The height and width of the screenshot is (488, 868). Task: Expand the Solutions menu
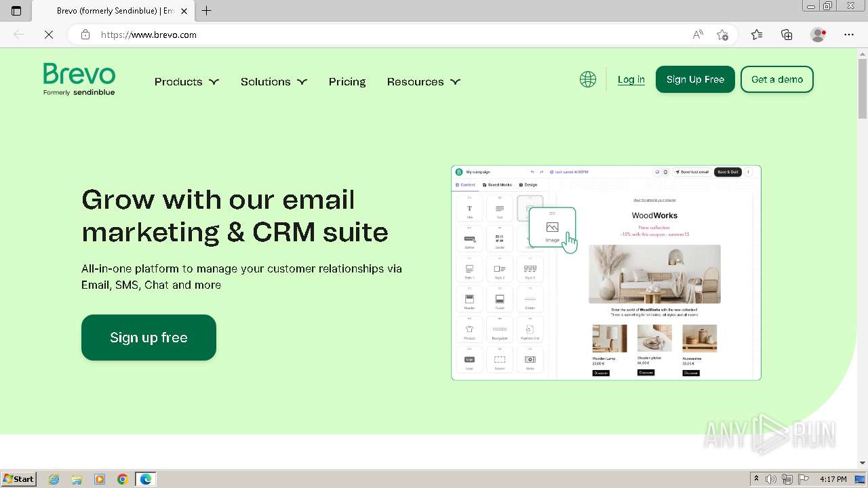pyautogui.click(x=274, y=81)
